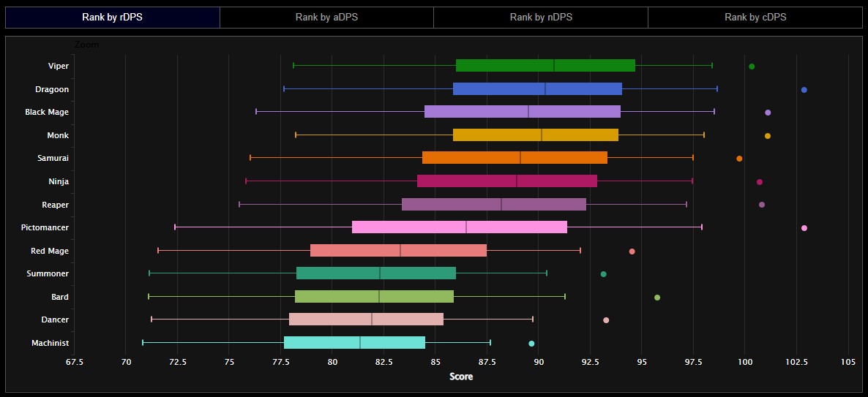Click the Zoom label on chart
868x397 pixels.
pyautogui.click(x=86, y=45)
